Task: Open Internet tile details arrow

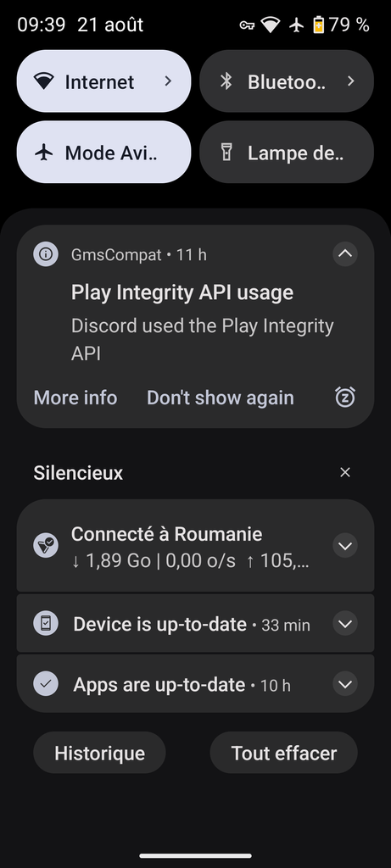Action: 169,81
